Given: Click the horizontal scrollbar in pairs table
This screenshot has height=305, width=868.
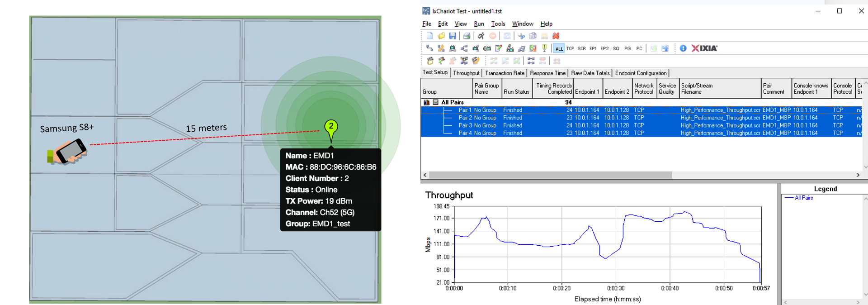Looking at the screenshot, I should tap(551, 175).
